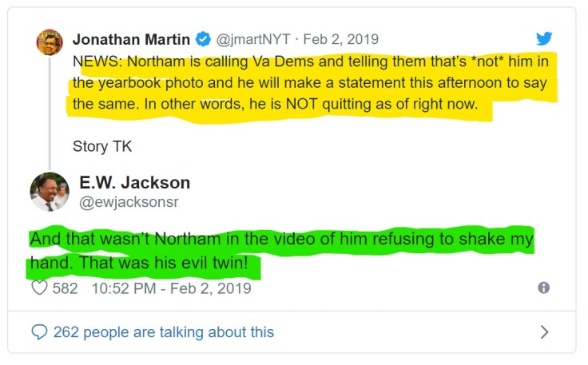Click the "Story TK" text line
Image resolution: width=588 pixels, height=365 pixels.
click(102, 146)
